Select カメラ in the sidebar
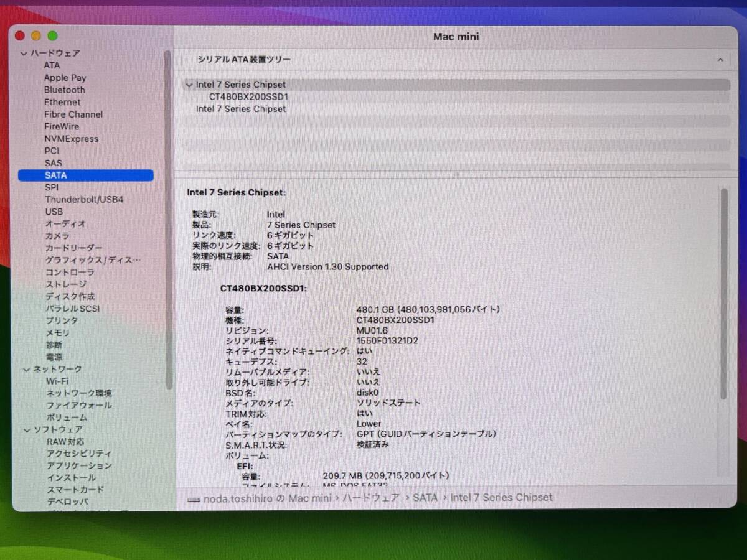Image resolution: width=747 pixels, height=560 pixels. (57, 236)
